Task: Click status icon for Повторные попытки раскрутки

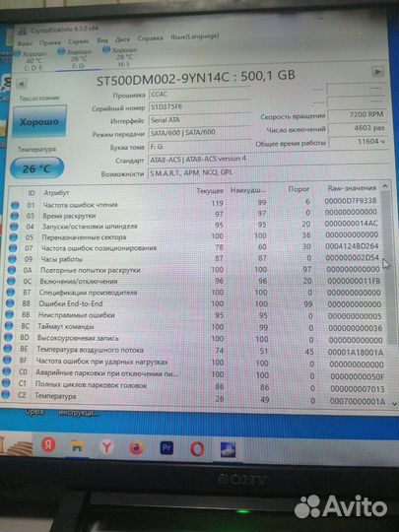Action: click(x=11, y=270)
